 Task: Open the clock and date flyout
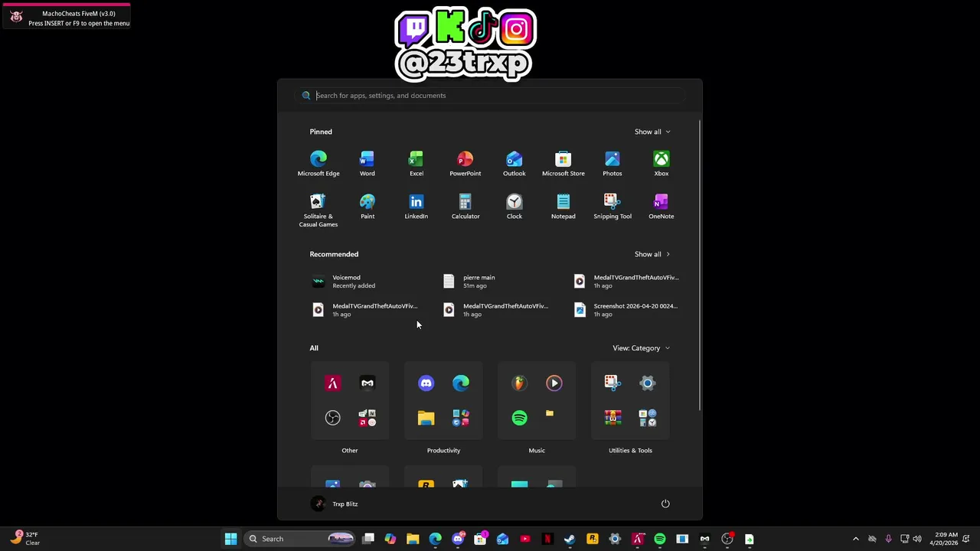coord(943,539)
